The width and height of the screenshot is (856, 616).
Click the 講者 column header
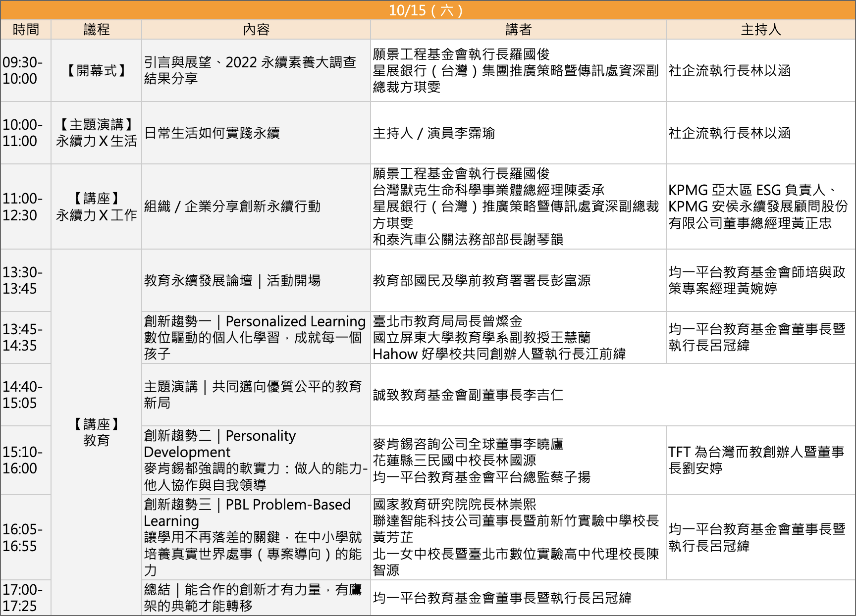pyautogui.click(x=518, y=30)
